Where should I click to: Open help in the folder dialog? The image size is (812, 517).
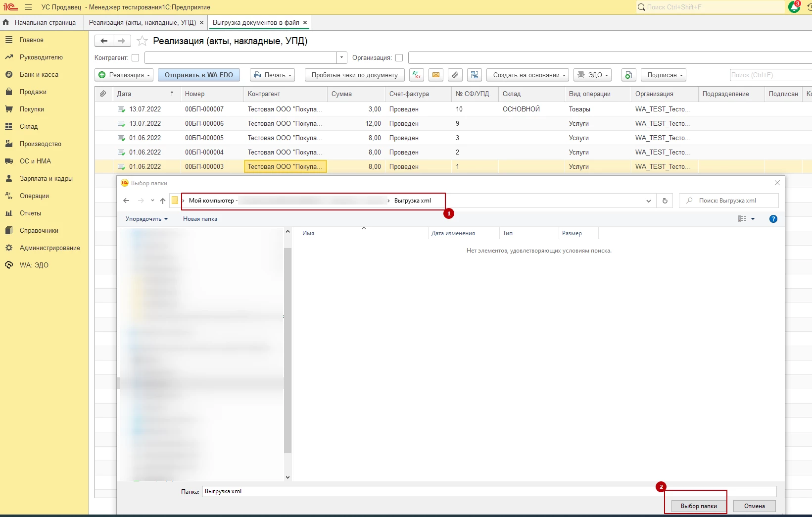click(773, 219)
